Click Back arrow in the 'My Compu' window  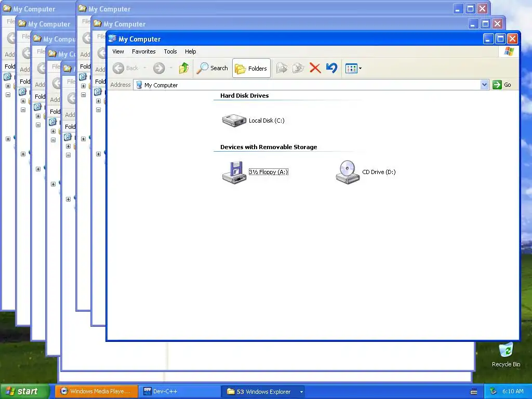pos(42,68)
